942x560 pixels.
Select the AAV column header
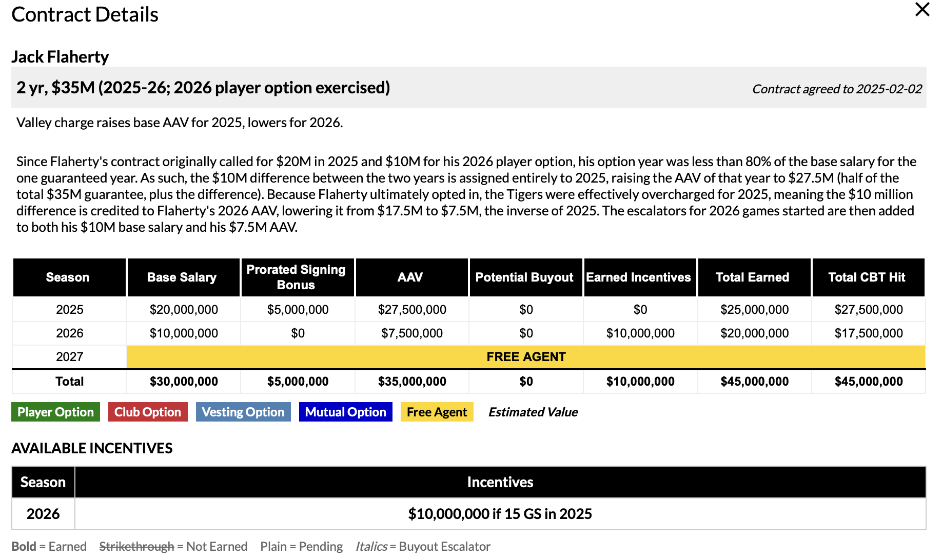(x=410, y=277)
